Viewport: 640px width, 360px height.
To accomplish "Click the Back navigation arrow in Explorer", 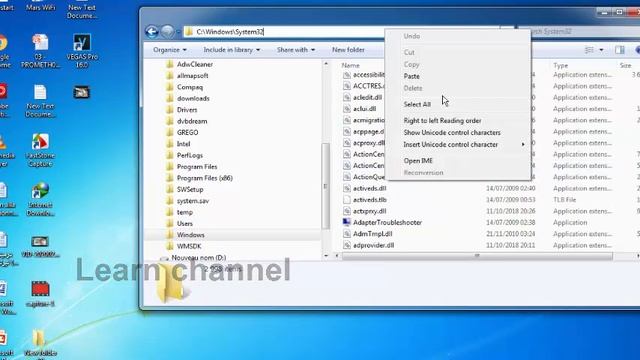I will [152, 32].
